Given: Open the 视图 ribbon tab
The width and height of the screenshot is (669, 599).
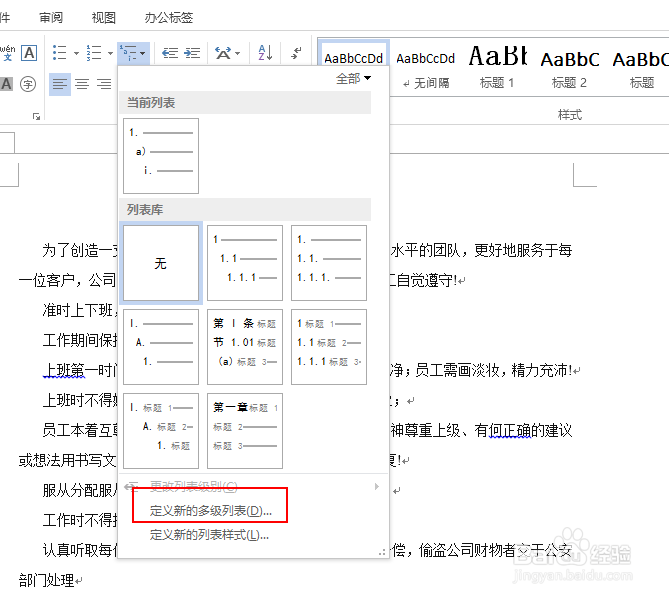Looking at the screenshot, I should tap(104, 17).
